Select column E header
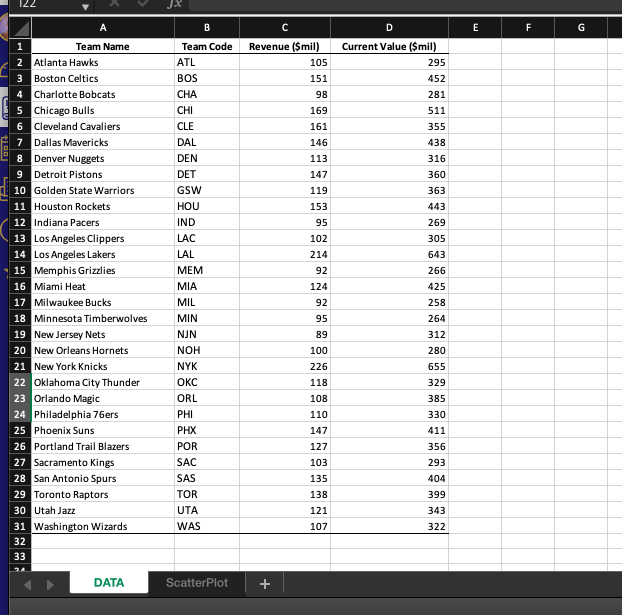Screen dimensions: 622x615 (x=475, y=28)
